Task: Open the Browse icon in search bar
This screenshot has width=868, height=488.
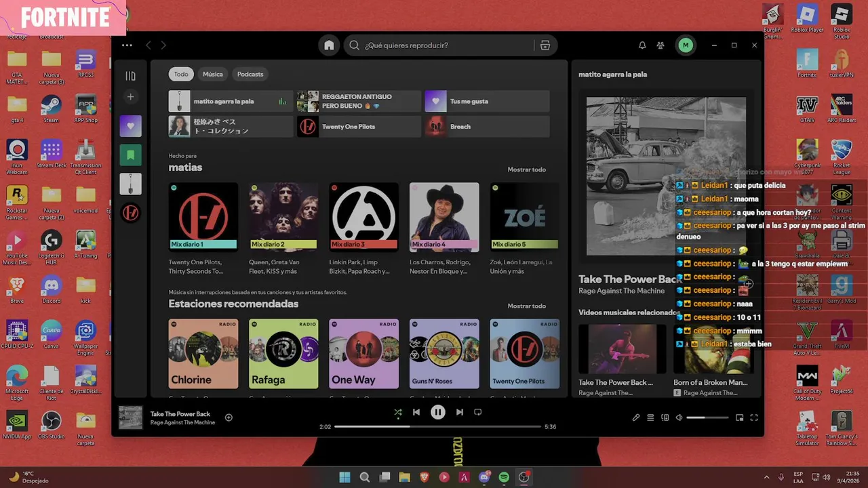Action: pos(545,45)
